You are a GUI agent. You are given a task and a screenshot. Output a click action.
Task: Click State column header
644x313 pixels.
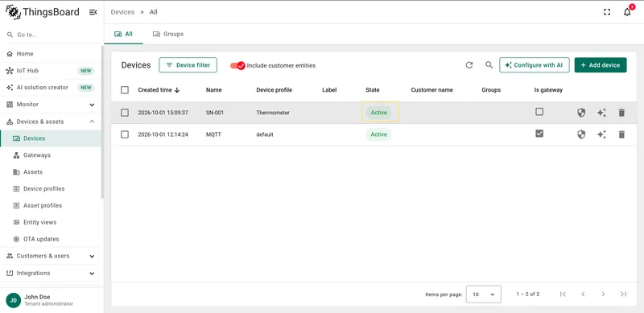coord(373,90)
